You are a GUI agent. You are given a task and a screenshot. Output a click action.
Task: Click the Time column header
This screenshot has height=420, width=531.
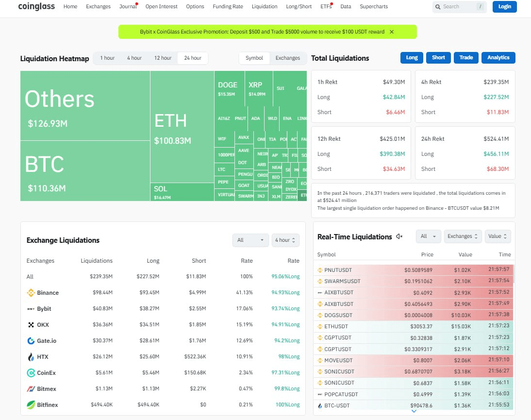click(505, 255)
